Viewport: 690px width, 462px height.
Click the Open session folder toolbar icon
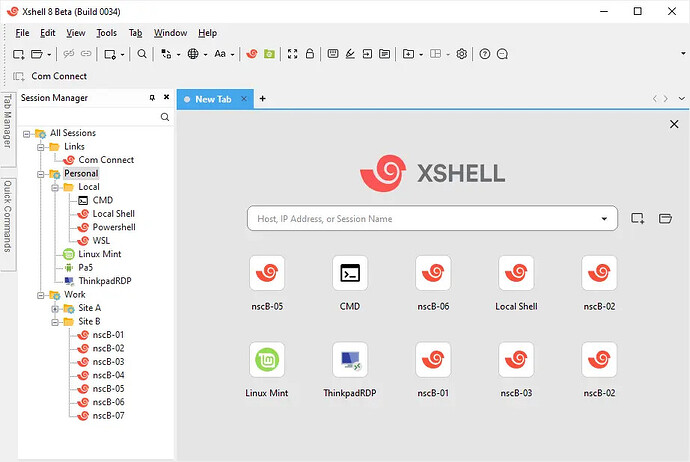37,54
